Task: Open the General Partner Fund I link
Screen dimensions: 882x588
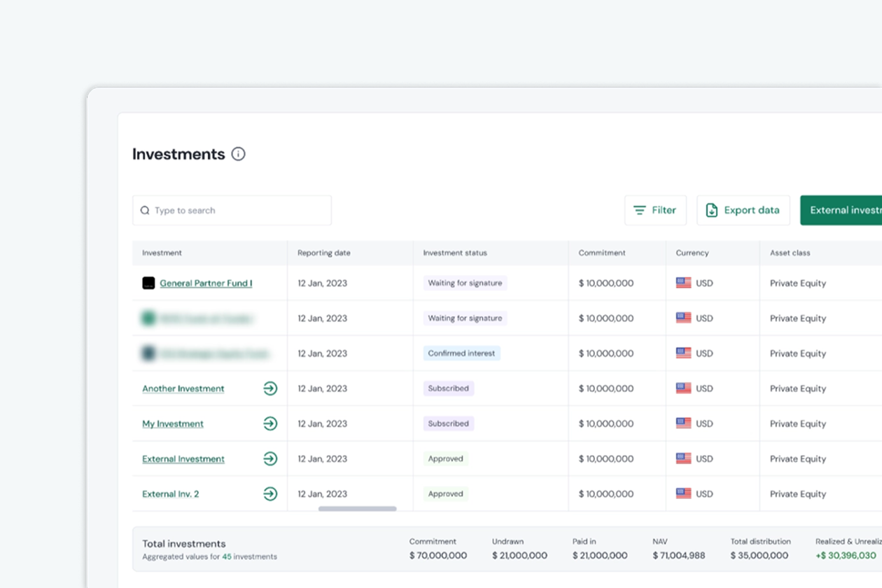Action: tap(206, 283)
